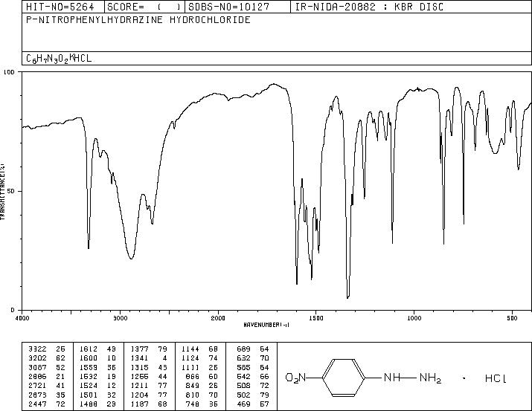Click the O2N group in the structure
The height and width of the screenshot is (411, 532).
[x=295, y=378]
